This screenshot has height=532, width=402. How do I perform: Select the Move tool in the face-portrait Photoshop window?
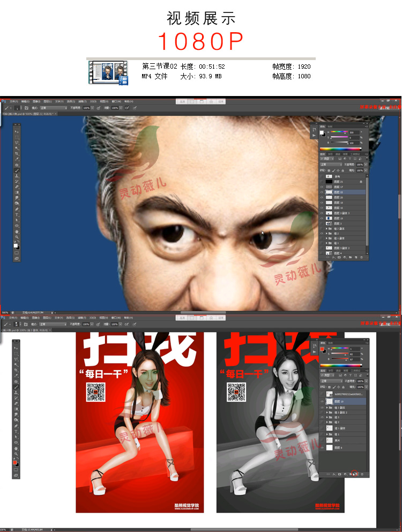[x=17, y=131]
